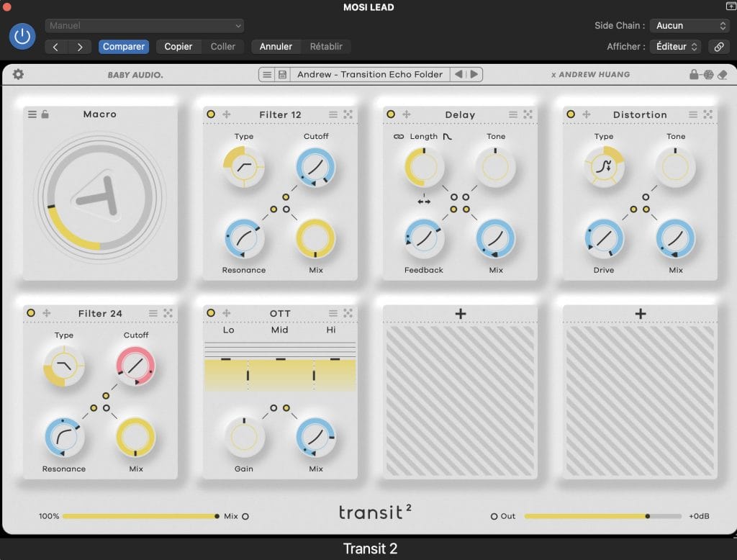Click the Out volume slider
Viewport: 737px width, 560px height.
[x=602, y=516]
